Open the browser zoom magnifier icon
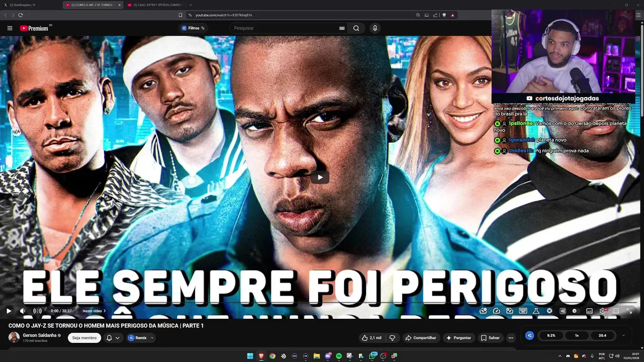 pyautogui.click(x=418, y=15)
